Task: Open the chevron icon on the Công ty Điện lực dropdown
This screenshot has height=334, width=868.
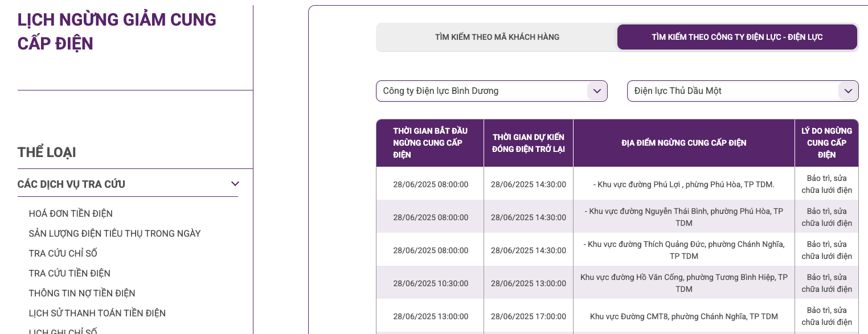Action: point(597,91)
